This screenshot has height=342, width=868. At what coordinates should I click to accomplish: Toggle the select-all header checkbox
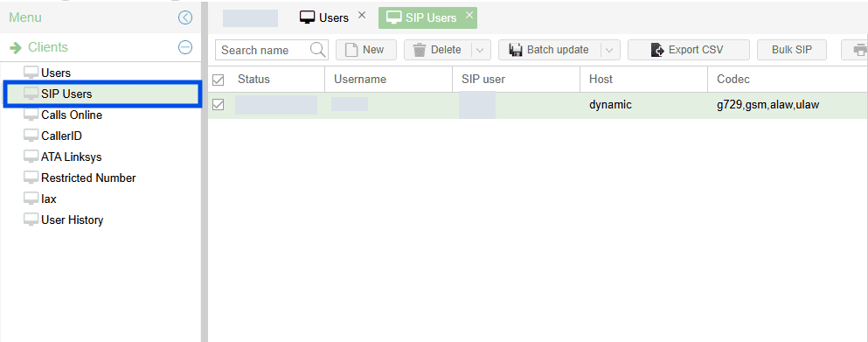(x=219, y=80)
